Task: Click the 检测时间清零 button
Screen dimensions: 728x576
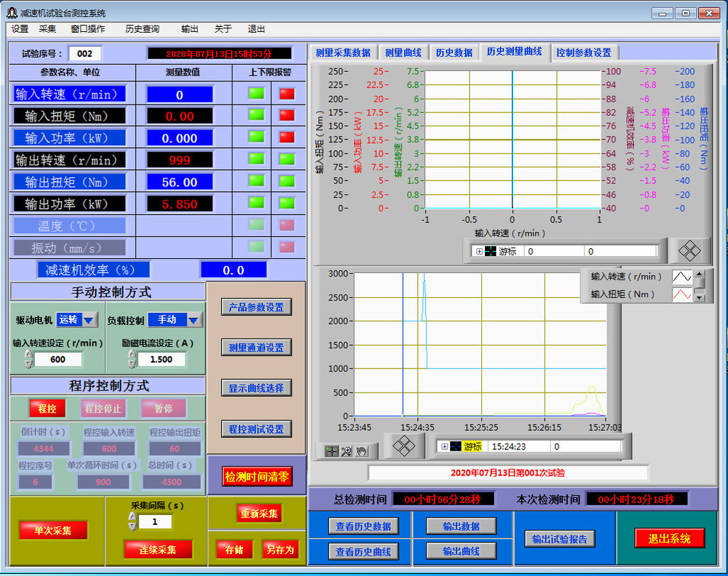Action: (257, 476)
